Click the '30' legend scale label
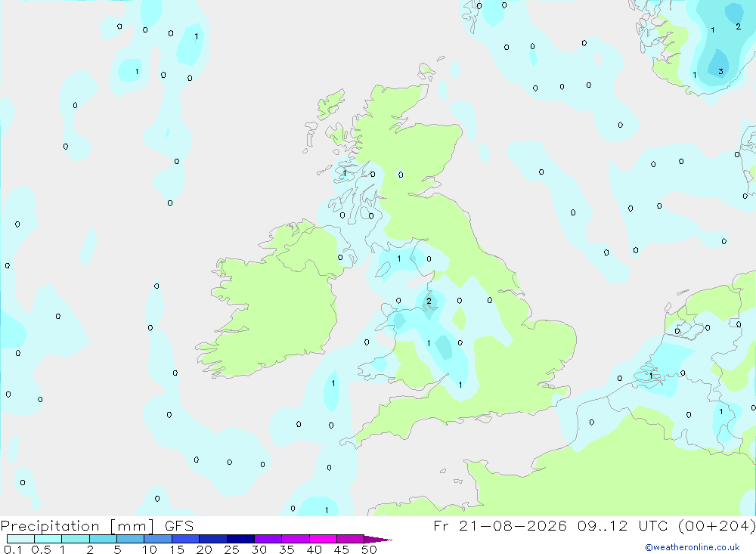 click(259, 549)
